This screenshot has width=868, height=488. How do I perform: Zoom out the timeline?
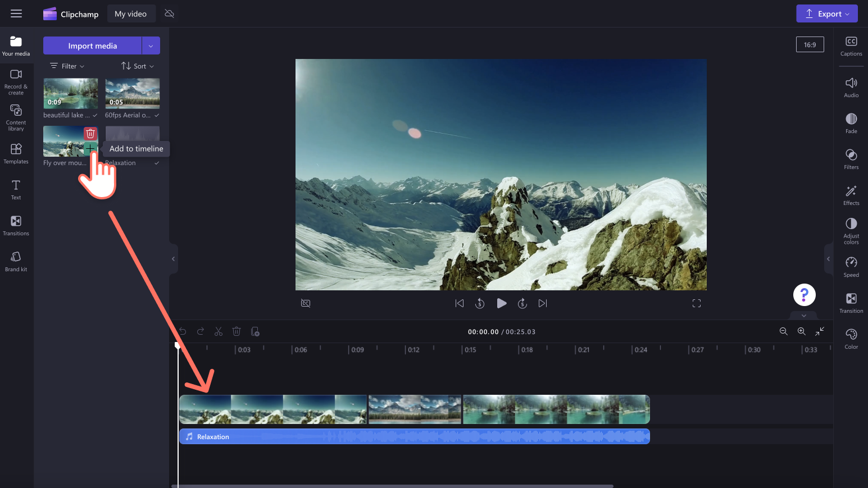[x=784, y=331]
